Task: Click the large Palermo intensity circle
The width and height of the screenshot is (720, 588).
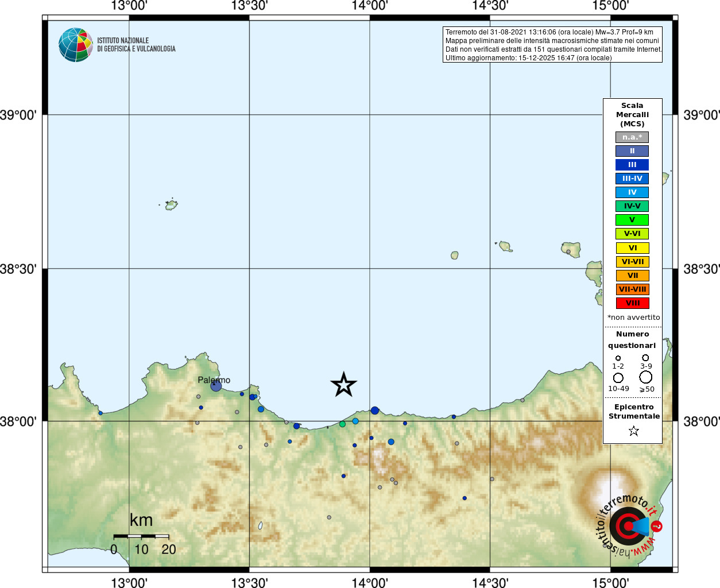Action: (x=216, y=386)
